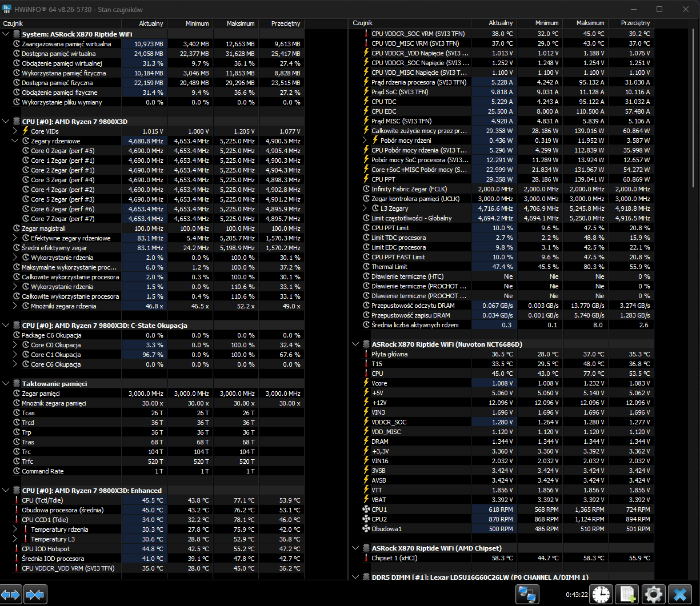Collapse the System: ASRock X870 Riptide WiFi group
The width and height of the screenshot is (700, 606).
pos(6,34)
